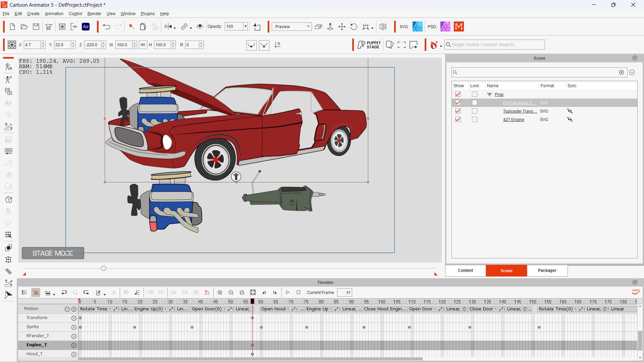Undo the last action

(107, 27)
